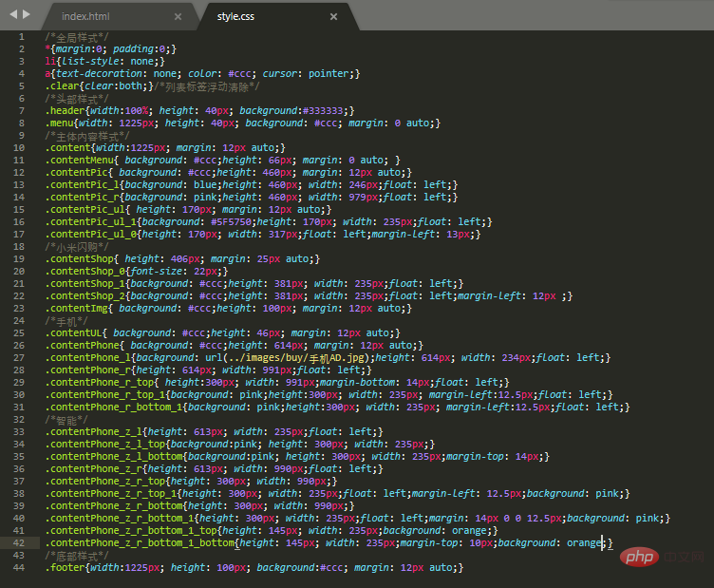Click the .contentPhone_z_r_bottom_1_top selector

(131, 531)
